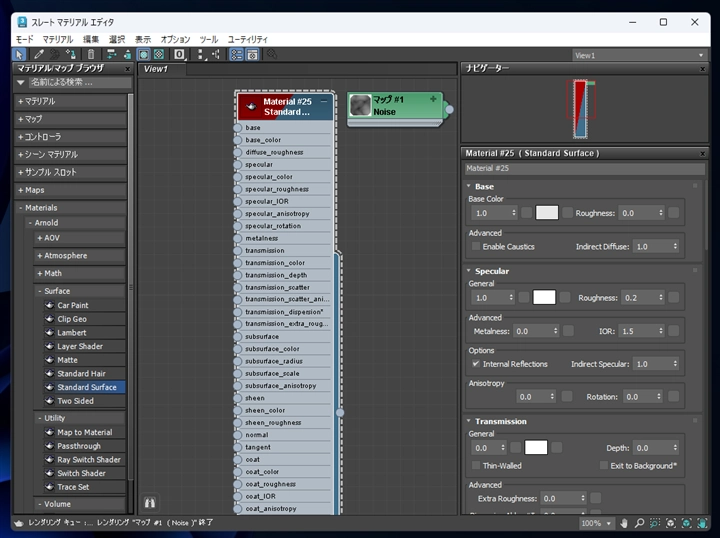
Task: Activate the Pan hand tool
Action: pos(624,523)
